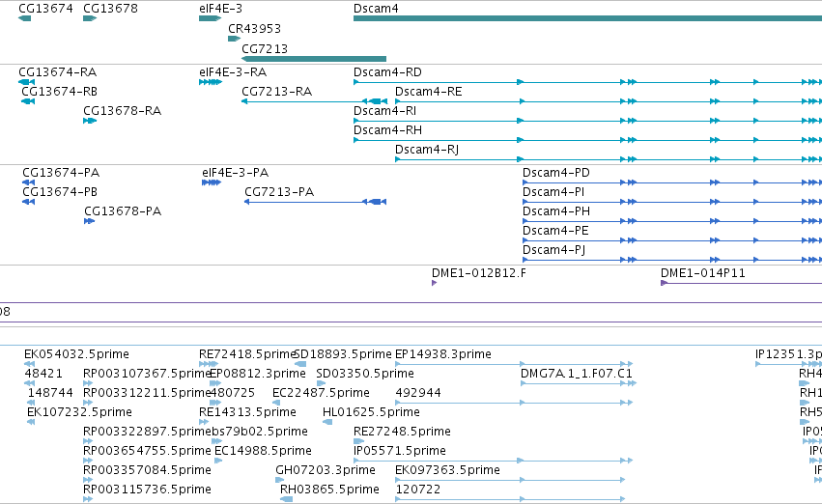This screenshot has width=822, height=504.
Task: Select the CG7213 gene bar
Action: pyautogui.click(x=314, y=59)
